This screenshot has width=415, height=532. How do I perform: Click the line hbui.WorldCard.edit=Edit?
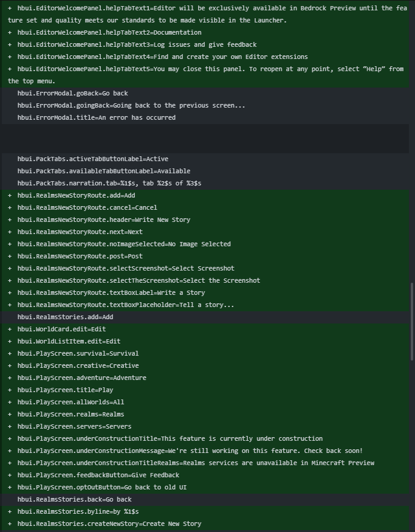click(x=205, y=330)
